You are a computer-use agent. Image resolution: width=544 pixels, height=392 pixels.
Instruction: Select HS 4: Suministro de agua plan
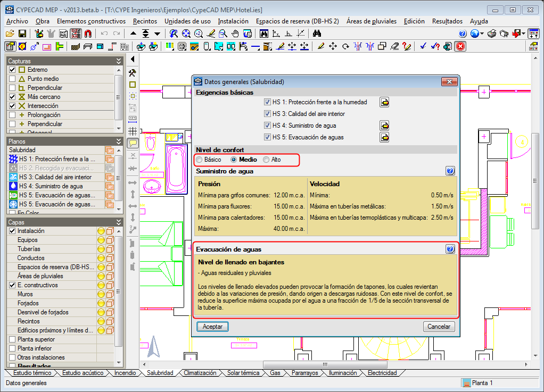[51, 186]
